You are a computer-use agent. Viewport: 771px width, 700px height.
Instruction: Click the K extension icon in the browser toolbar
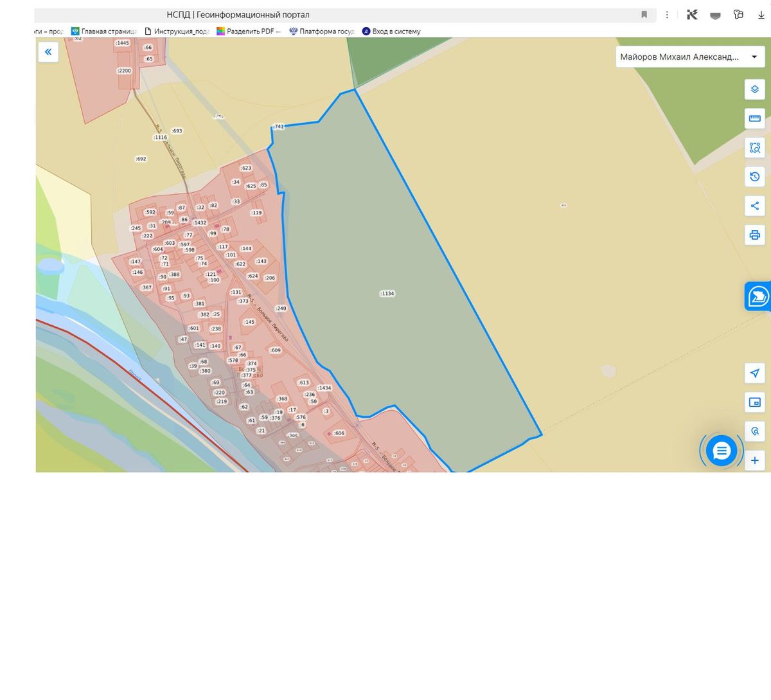[x=692, y=15]
